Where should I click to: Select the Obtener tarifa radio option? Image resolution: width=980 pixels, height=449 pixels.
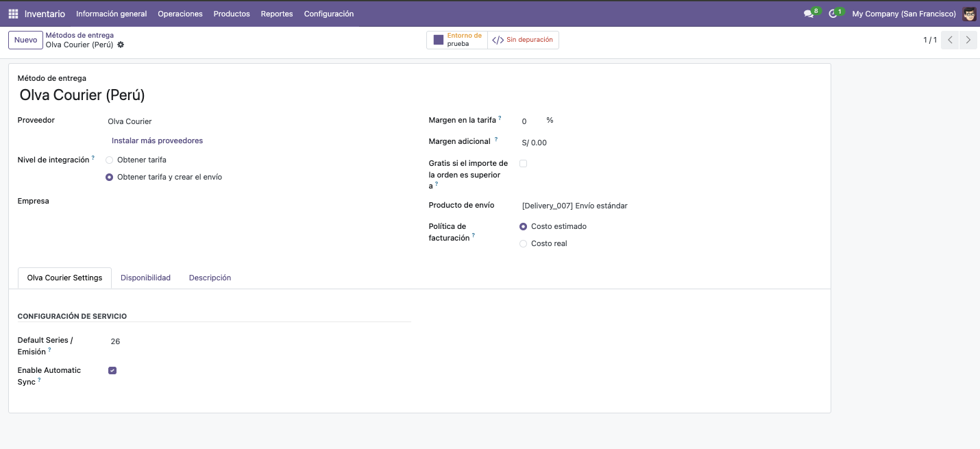coord(110,160)
